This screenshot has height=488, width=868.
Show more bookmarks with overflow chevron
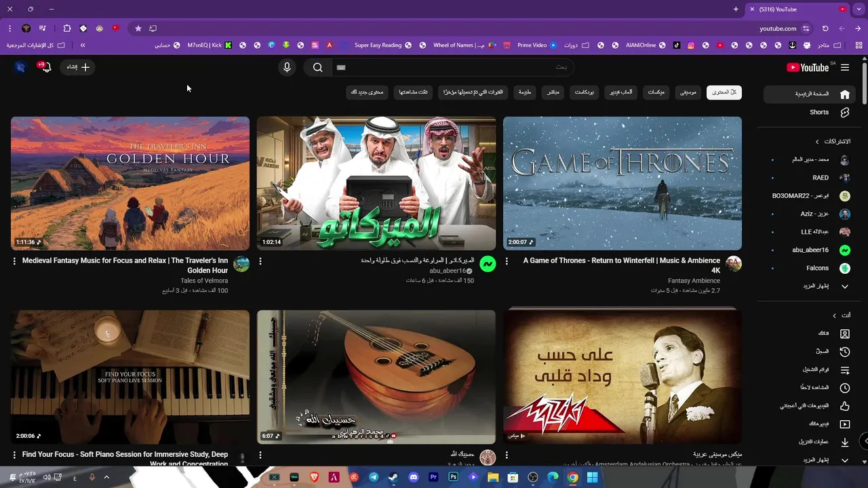[83, 45]
